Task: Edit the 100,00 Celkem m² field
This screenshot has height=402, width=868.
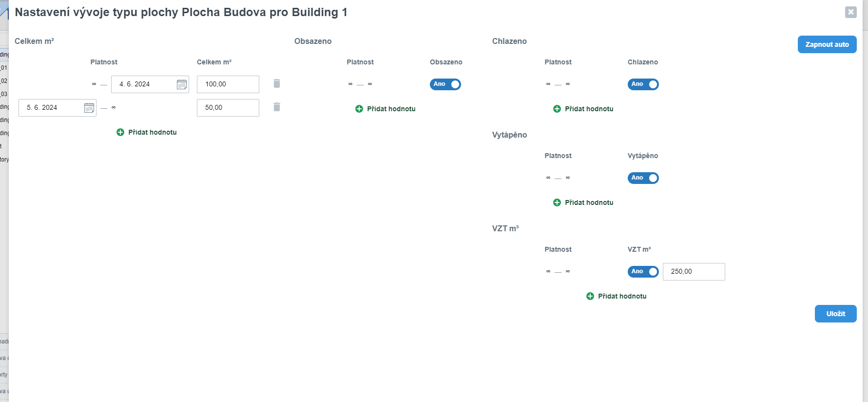Action: click(228, 84)
